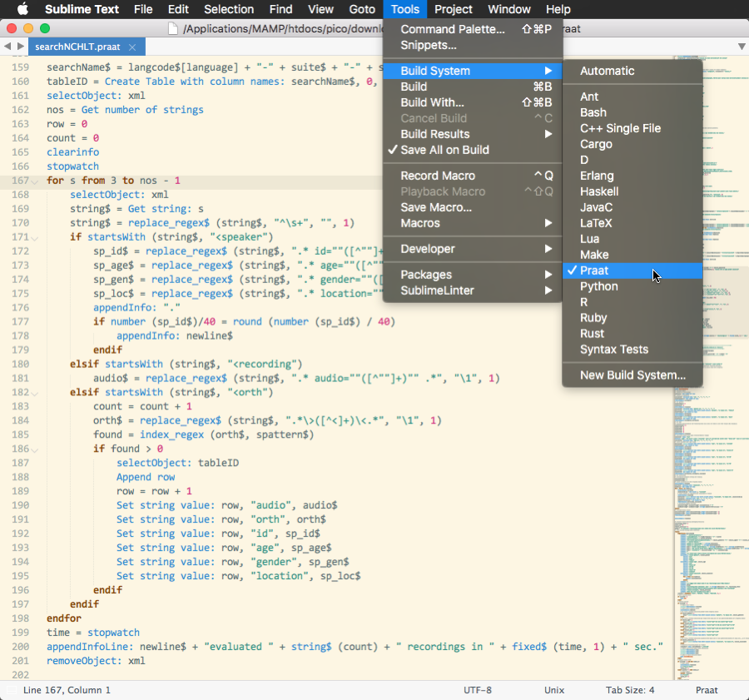This screenshot has width=749, height=700.
Task: Open the View menu
Action: (x=320, y=9)
